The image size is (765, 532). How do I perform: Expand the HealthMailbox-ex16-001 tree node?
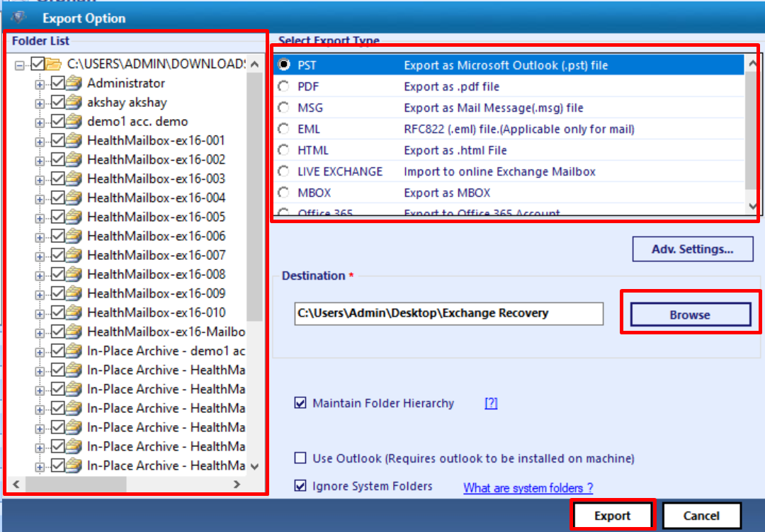(40, 142)
